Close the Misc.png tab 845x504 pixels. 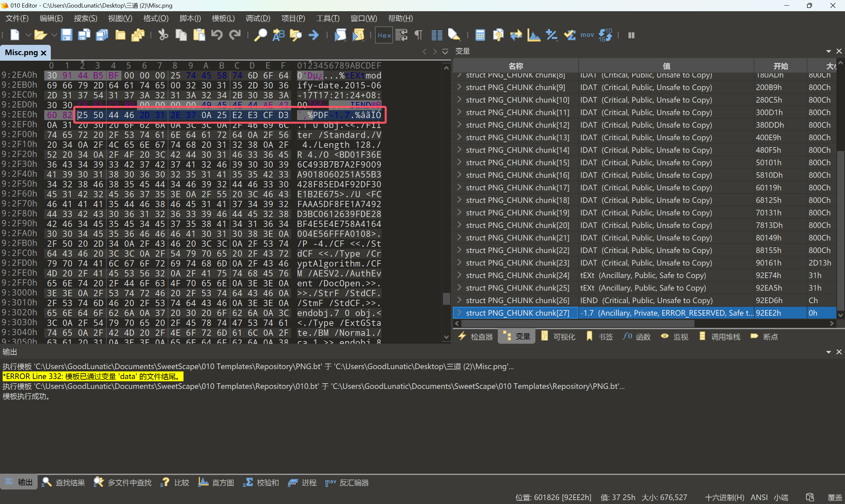coord(43,53)
